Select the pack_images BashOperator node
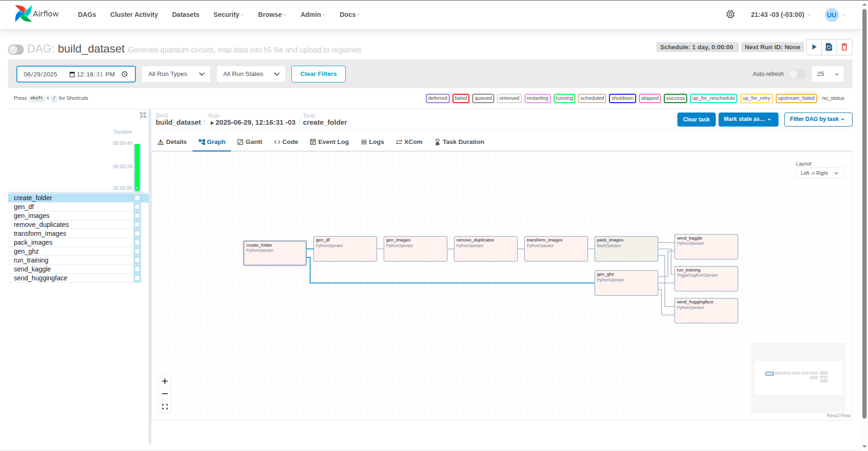Screen dimensions: 868x451 (x=626, y=249)
